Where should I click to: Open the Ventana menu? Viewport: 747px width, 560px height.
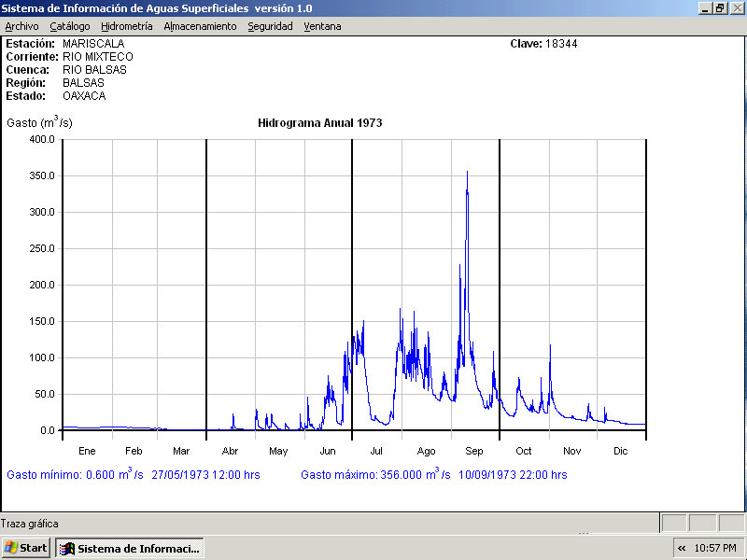coord(322,26)
